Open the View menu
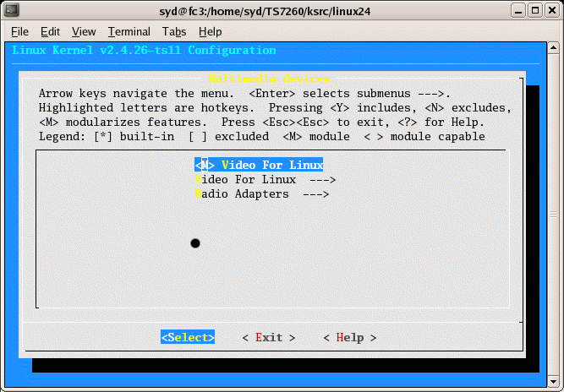 84,32
